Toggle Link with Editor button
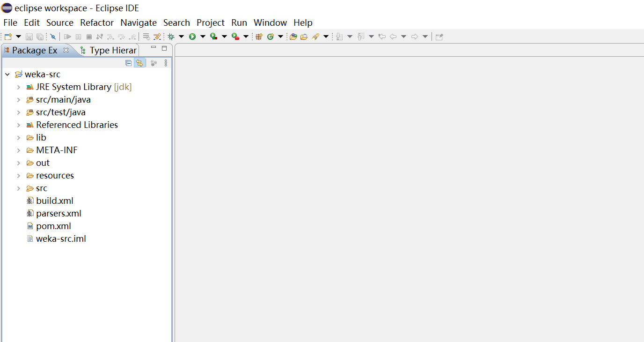This screenshot has width=644, height=342. tap(139, 63)
